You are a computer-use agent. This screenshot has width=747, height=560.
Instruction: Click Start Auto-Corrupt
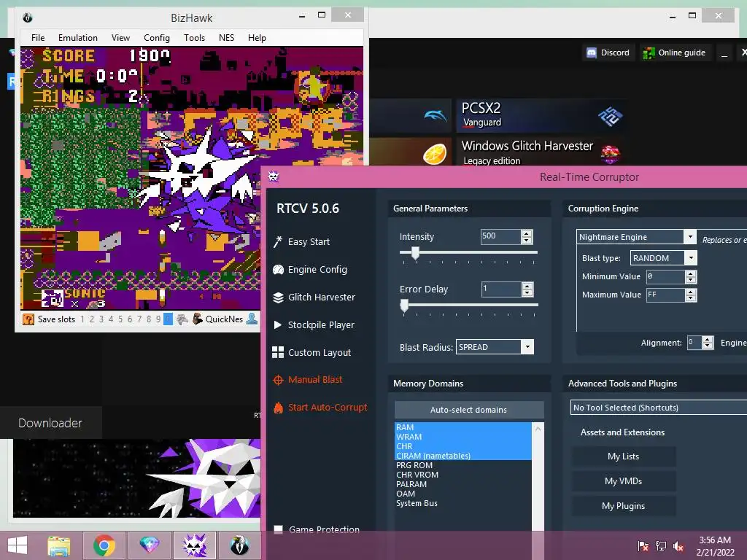point(320,407)
